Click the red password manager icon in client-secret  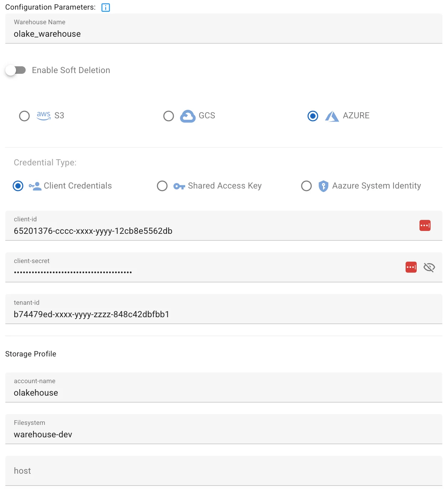point(411,267)
